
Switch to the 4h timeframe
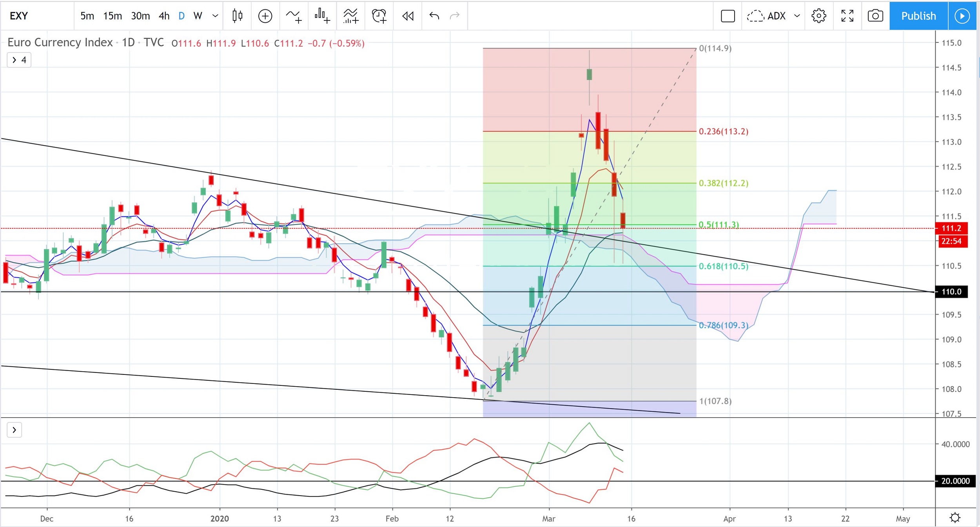point(164,16)
